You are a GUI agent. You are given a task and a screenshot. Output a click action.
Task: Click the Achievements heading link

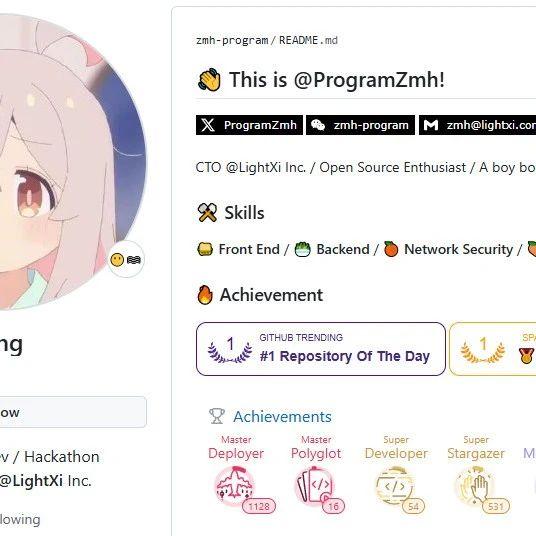coord(282,417)
